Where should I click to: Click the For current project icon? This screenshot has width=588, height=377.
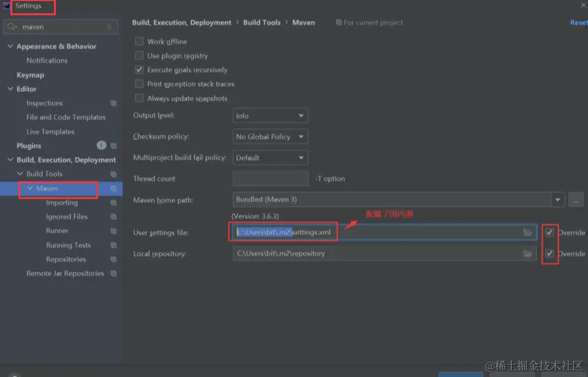click(x=339, y=23)
